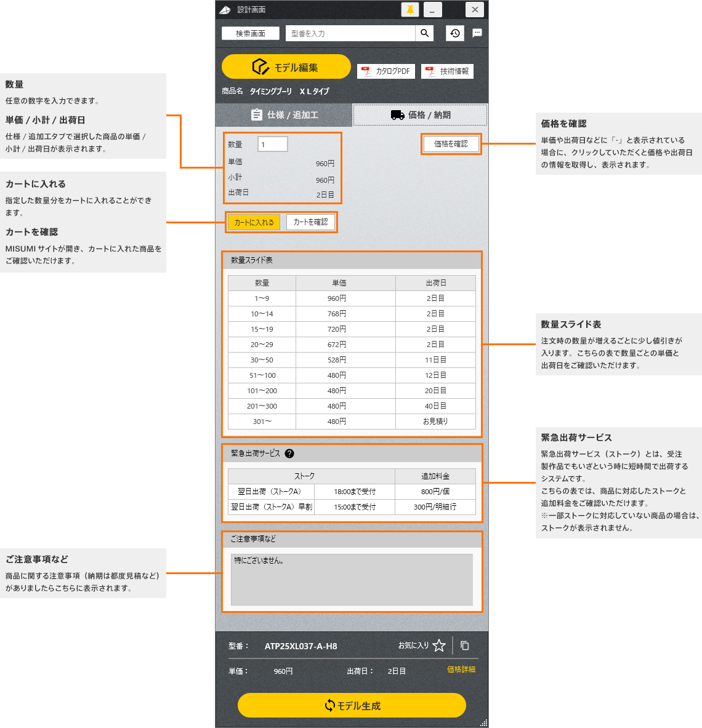Click the MISUMI logo in the title bar

coord(225,10)
